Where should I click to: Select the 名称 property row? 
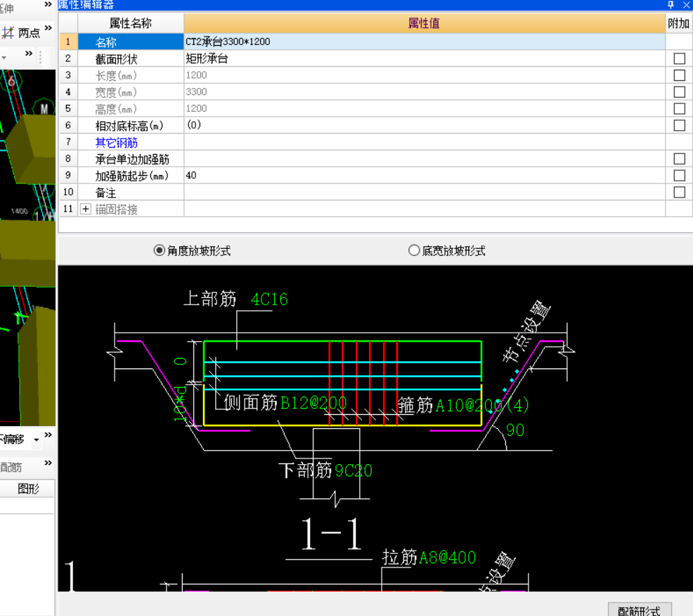[131, 42]
